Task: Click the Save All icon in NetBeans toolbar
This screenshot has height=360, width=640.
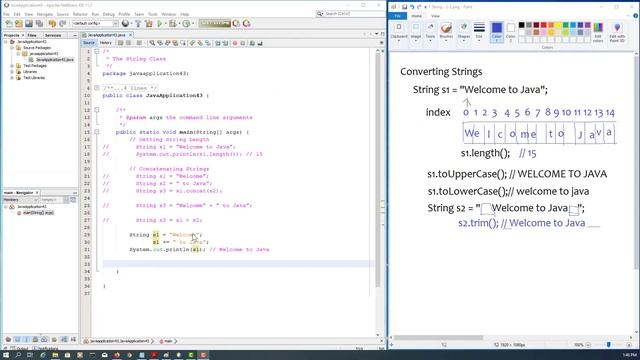Action: 39,24
